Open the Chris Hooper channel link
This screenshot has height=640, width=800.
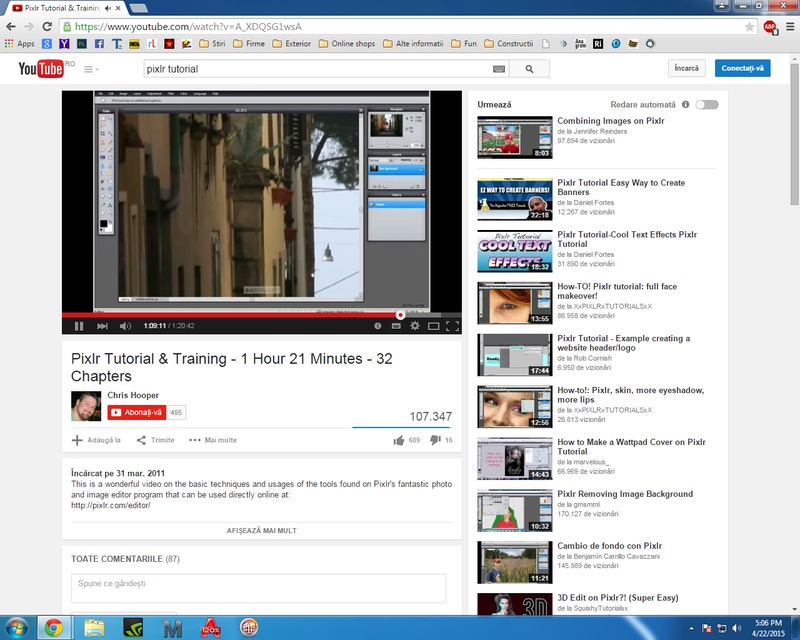click(x=133, y=395)
